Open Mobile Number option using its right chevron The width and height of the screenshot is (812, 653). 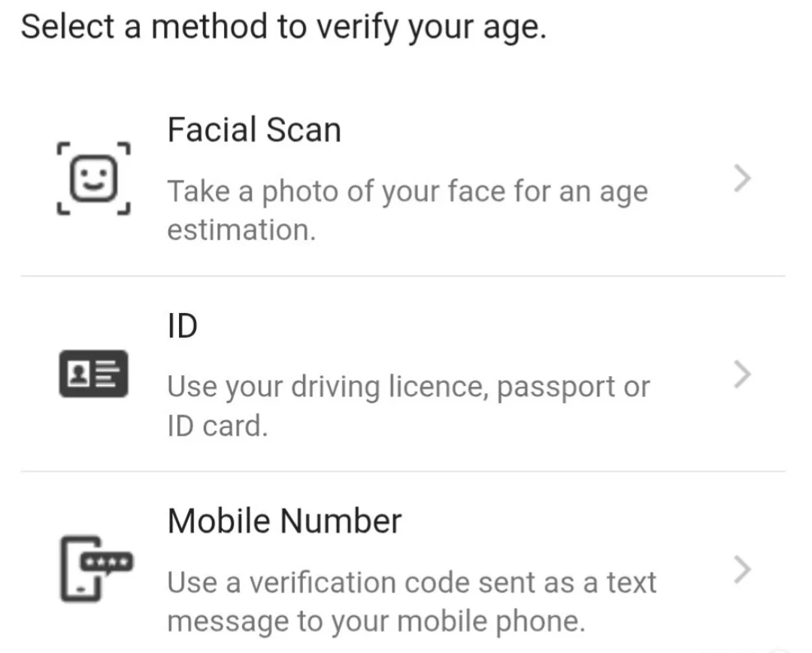[x=742, y=569]
